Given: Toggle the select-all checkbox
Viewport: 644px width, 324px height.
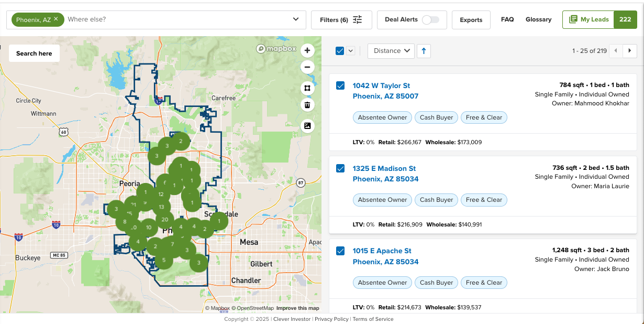Looking at the screenshot, I should tap(340, 51).
